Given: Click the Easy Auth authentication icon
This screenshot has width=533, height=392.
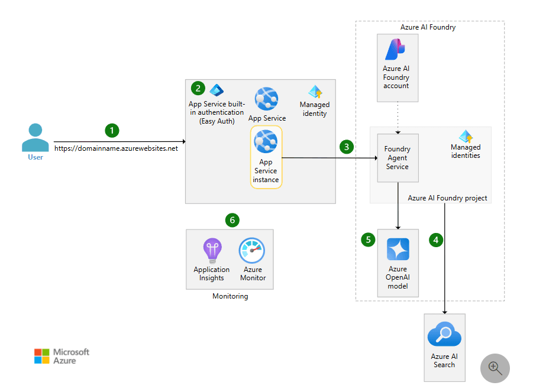Looking at the screenshot, I should (216, 90).
